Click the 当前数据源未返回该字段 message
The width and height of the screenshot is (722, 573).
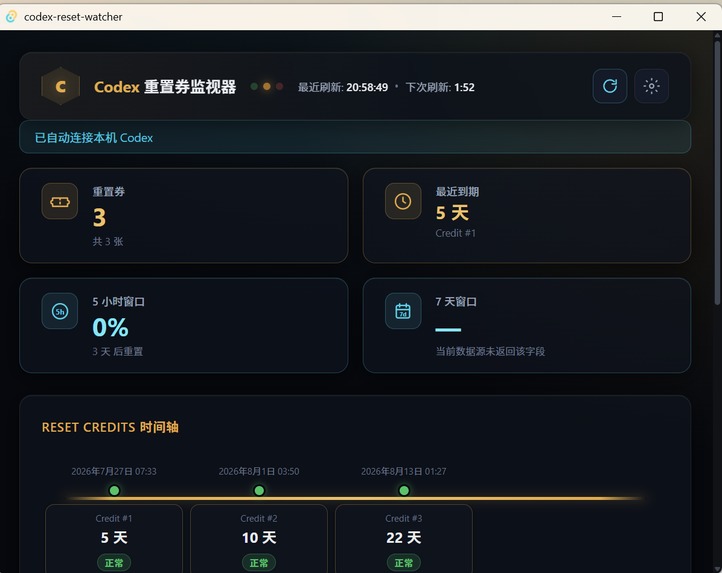pos(490,351)
